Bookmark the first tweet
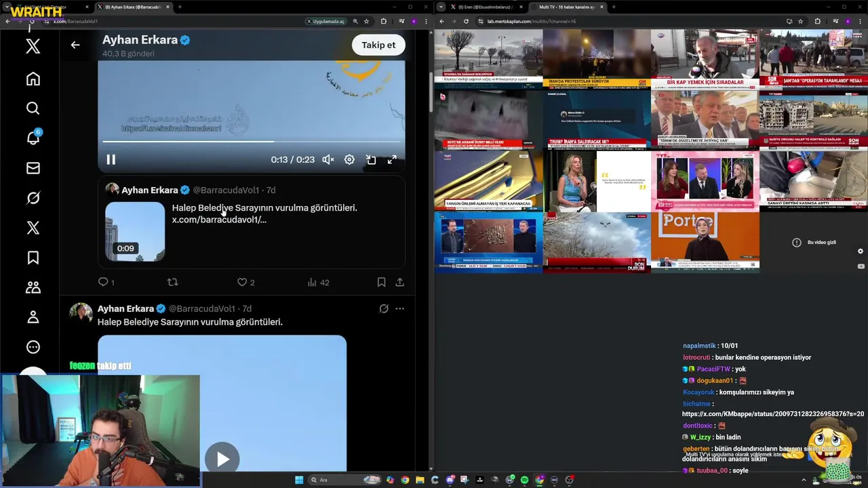The height and width of the screenshot is (488, 868). coord(381,282)
